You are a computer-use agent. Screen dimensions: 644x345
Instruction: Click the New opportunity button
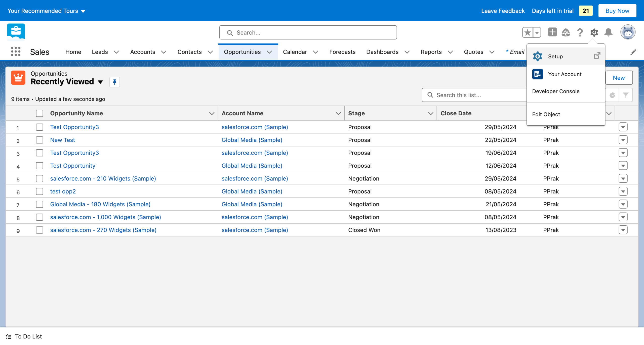pos(619,78)
